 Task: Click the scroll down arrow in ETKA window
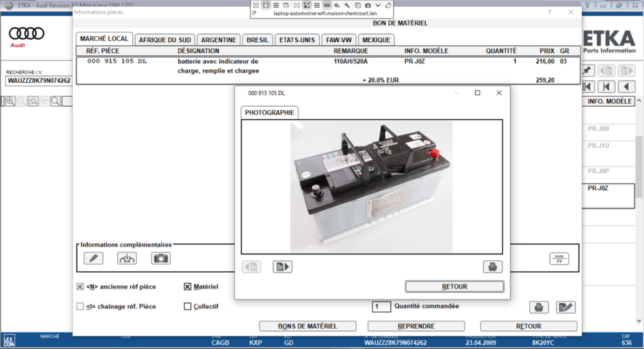click(x=639, y=321)
